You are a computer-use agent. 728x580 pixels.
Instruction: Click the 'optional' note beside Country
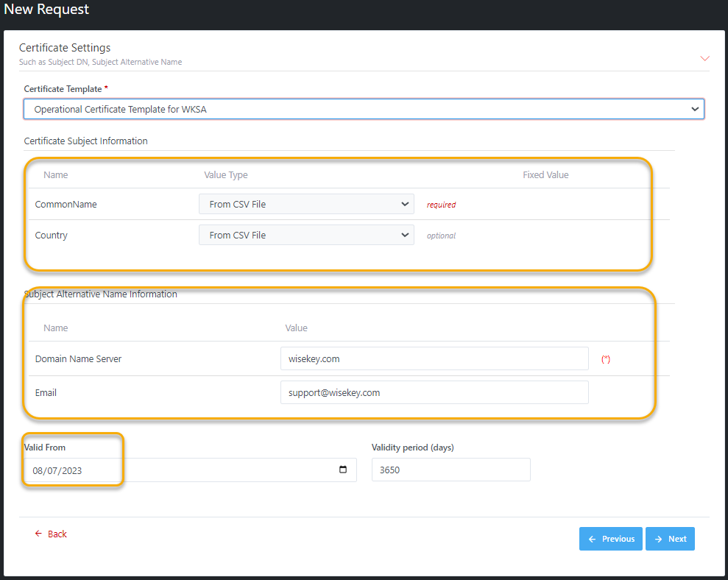(441, 236)
